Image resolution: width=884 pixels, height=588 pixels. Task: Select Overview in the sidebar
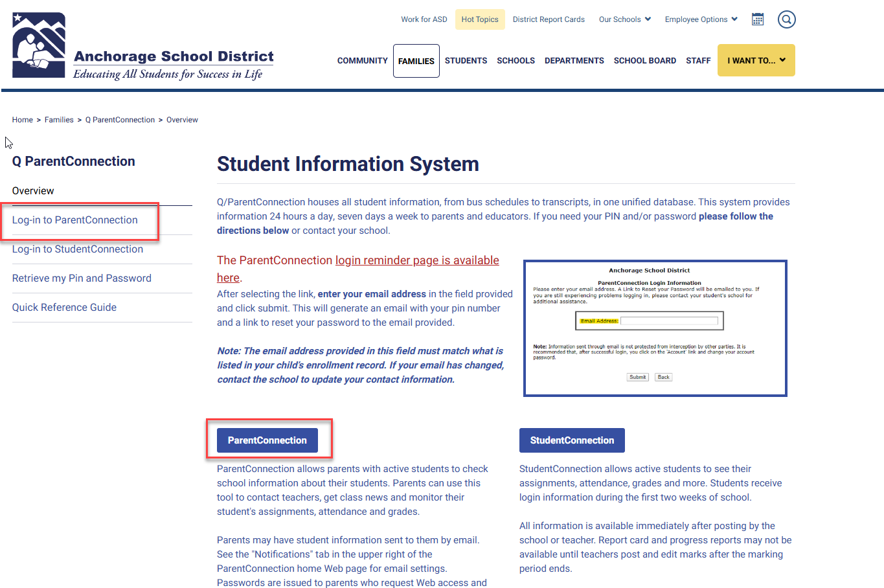(33, 191)
